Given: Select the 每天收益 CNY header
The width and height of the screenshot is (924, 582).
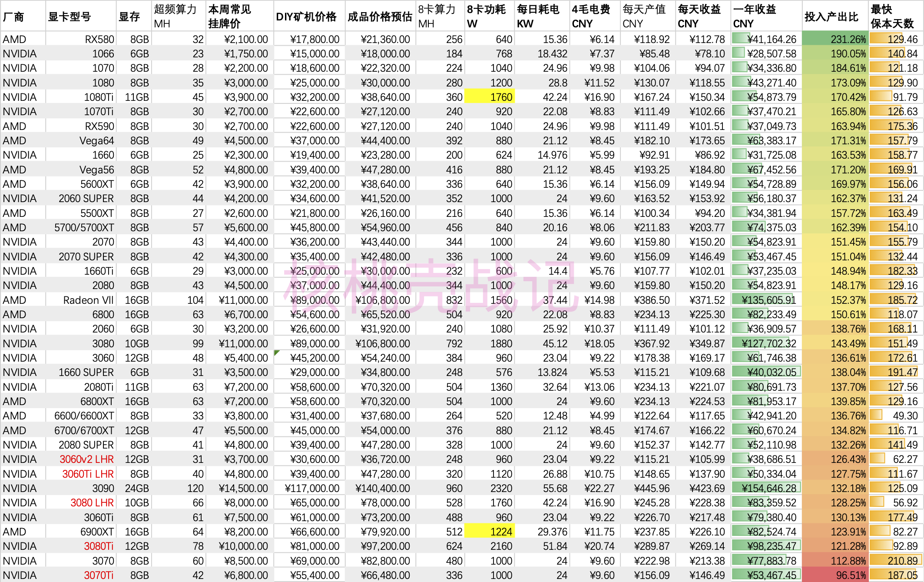Looking at the screenshot, I should pos(703,16).
